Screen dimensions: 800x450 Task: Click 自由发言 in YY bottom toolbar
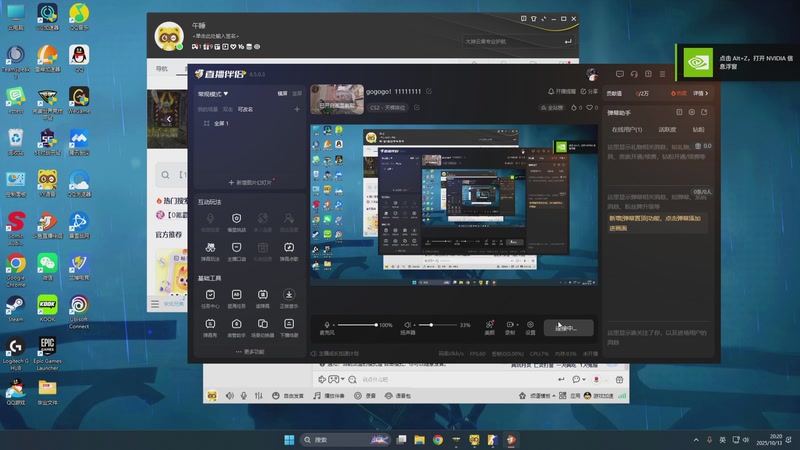coord(288,395)
